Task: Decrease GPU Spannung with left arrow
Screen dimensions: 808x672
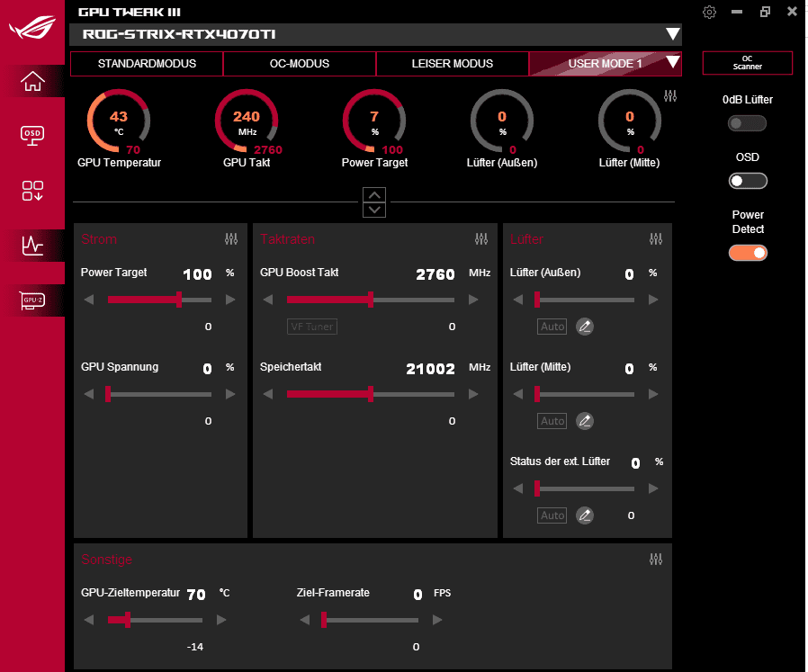Action: (89, 394)
